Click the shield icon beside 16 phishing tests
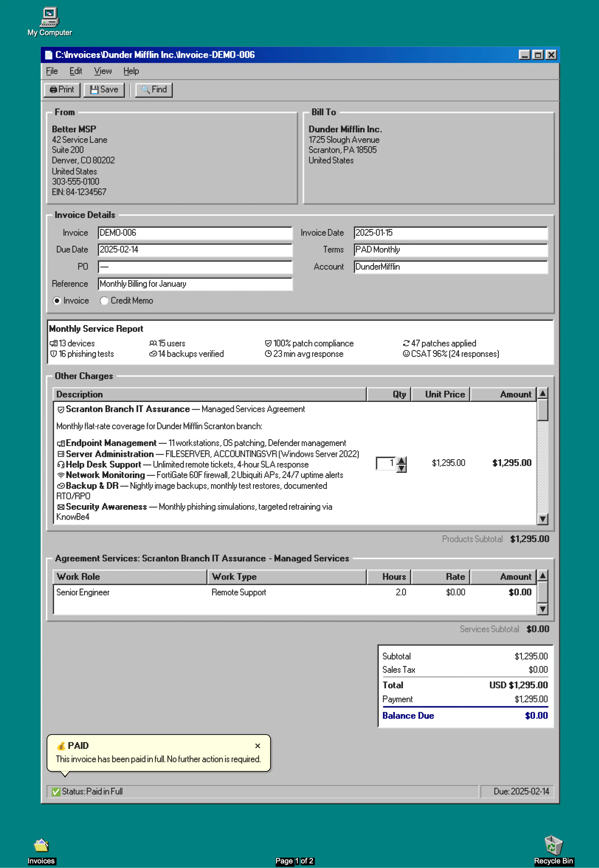This screenshot has width=599, height=868. coord(54,354)
